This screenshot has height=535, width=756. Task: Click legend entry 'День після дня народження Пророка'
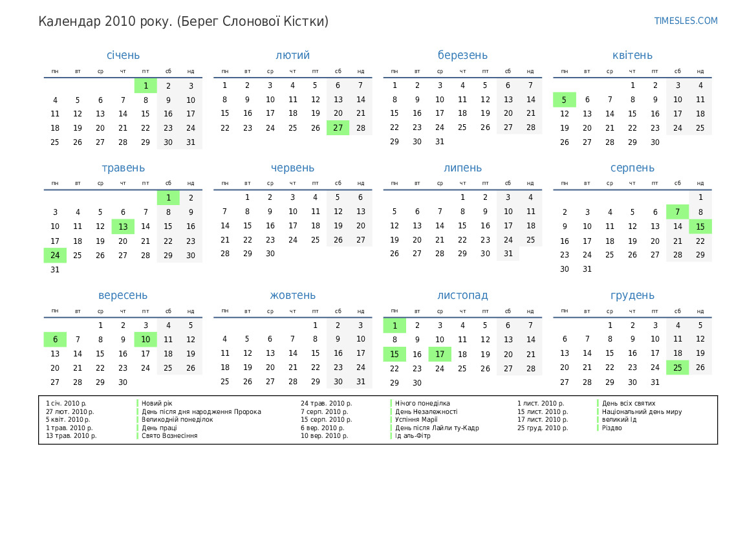coord(201,411)
